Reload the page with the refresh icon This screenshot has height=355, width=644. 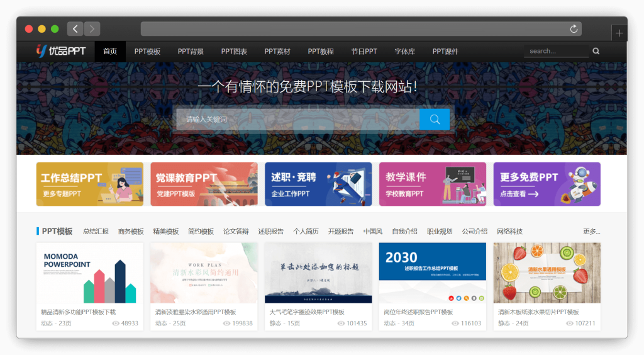[x=574, y=29]
